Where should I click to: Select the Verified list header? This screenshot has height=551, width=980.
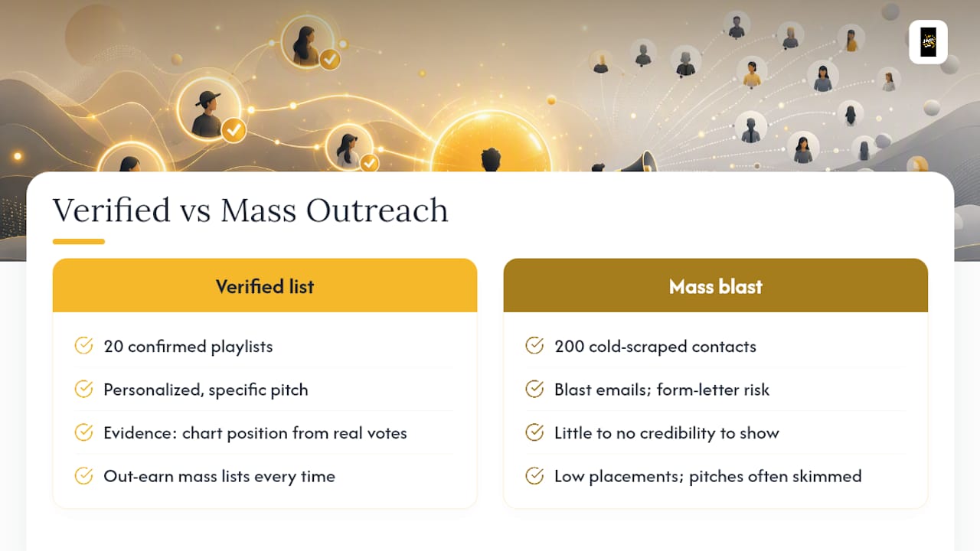[x=265, y=285]
